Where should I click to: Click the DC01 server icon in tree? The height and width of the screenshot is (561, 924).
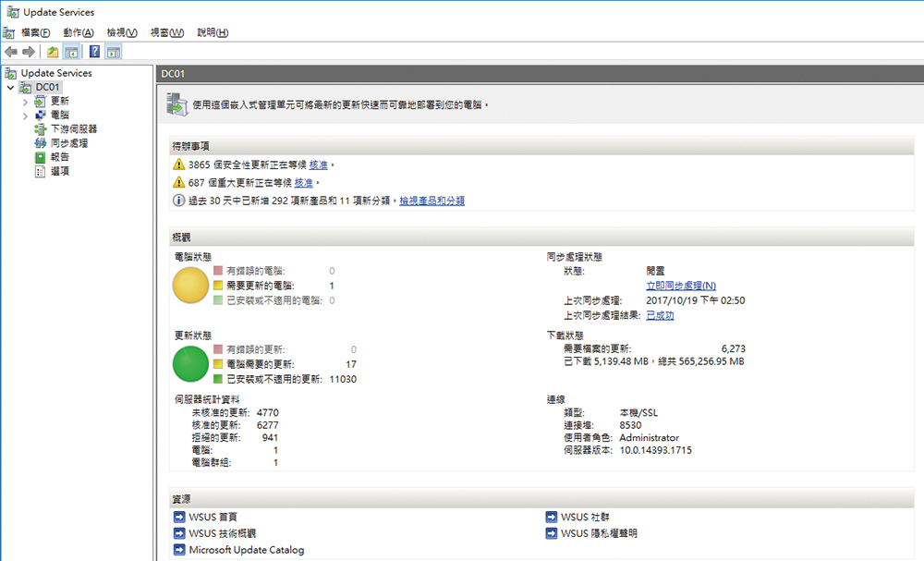click(25, 87)
